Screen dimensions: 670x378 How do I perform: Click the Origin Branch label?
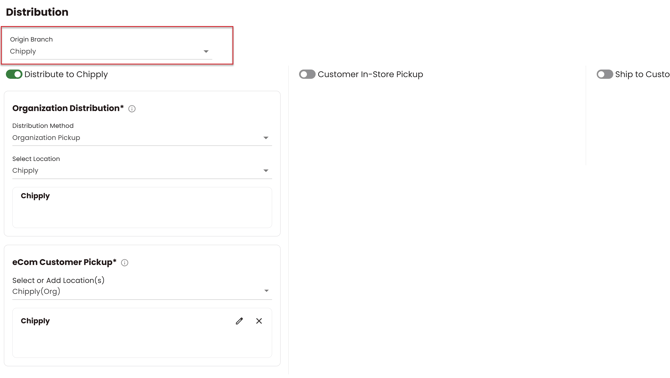tap(31, 39)
